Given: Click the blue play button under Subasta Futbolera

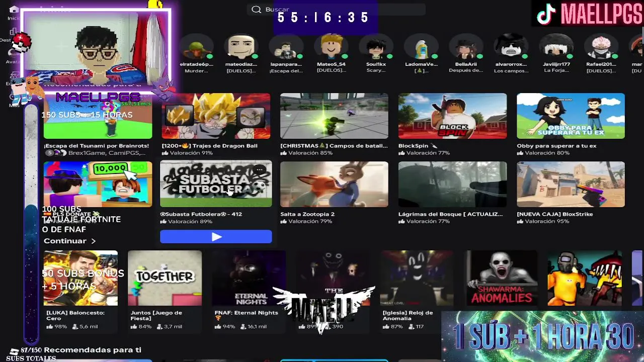Looking at the screenshot, I should click(216, 237).
